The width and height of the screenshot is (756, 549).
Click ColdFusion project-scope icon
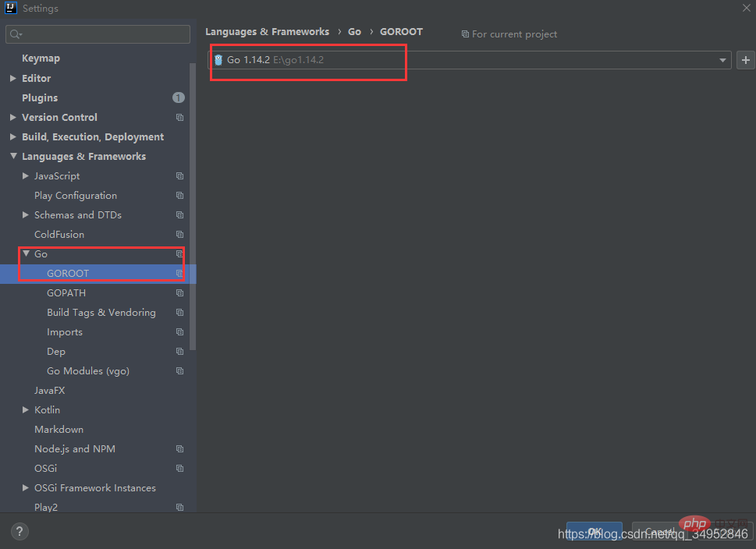[180, 234]
